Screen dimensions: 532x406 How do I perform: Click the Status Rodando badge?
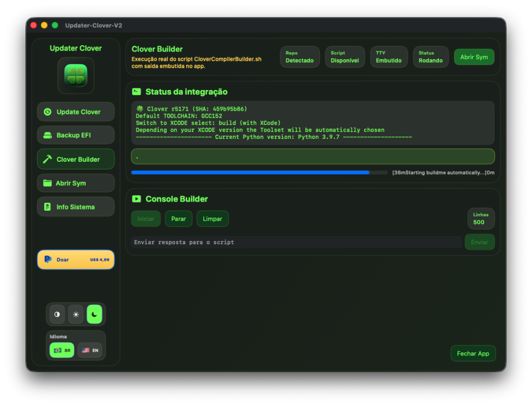[430, 57]
